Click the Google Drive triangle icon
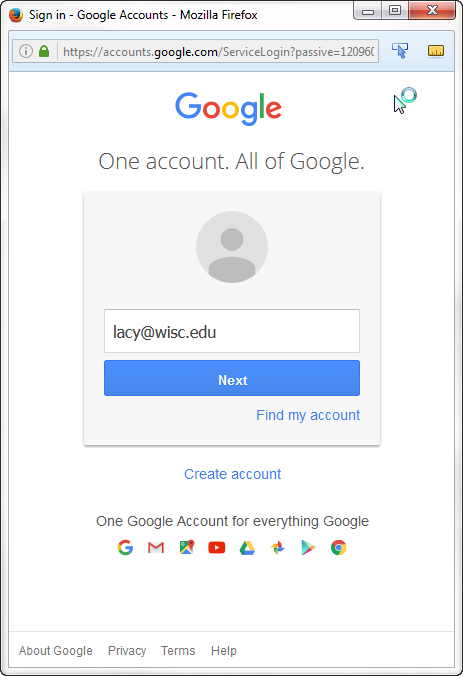The width and height of the screenshot is (463, 676). click(x=247, y=548)
